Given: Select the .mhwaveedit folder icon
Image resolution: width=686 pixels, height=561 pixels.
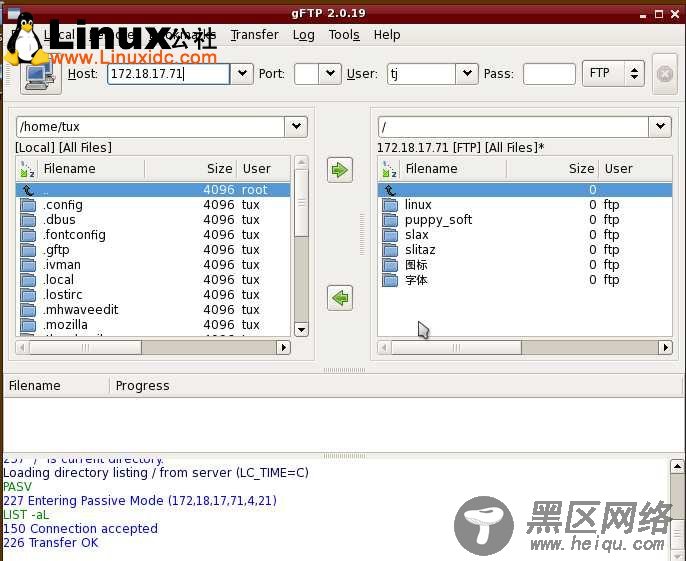Looking at the screenshot, I should [x=28, y=310].
